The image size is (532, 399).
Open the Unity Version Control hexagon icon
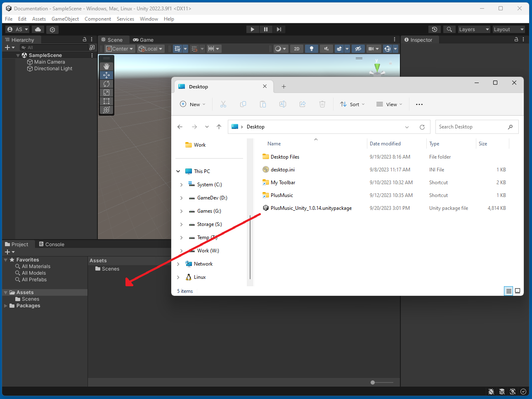52,29
